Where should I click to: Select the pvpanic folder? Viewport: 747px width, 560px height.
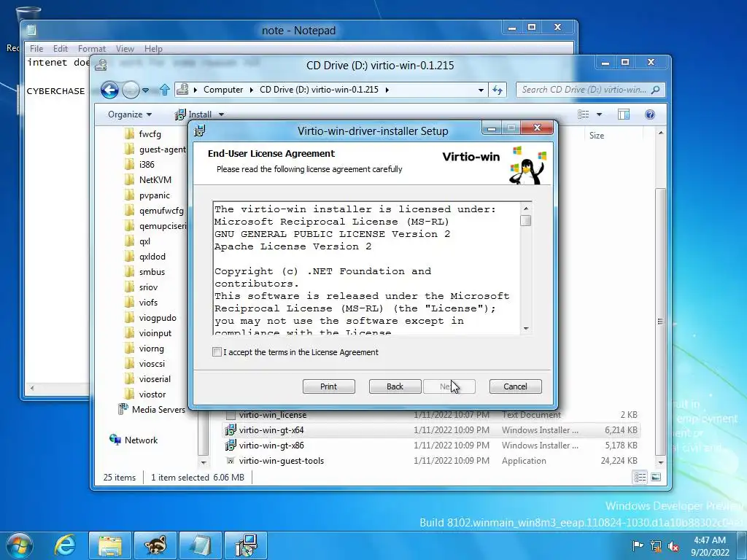[154, 195]
